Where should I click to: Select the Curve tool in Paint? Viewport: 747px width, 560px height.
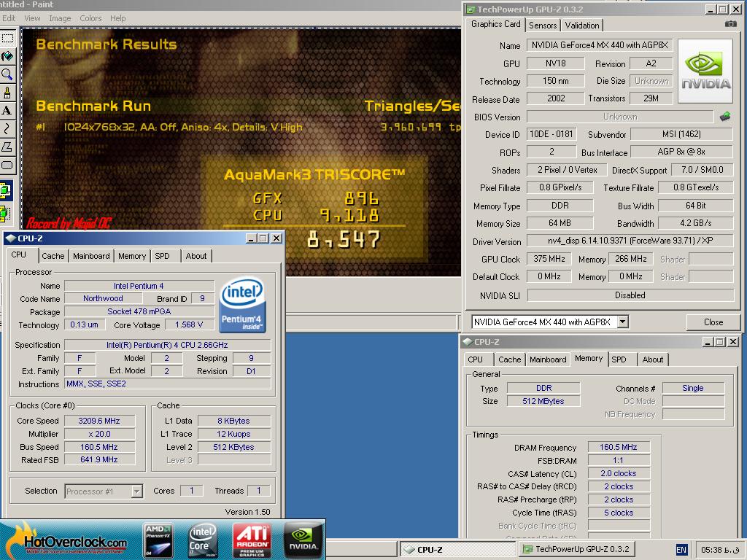(x=7, y=128)
